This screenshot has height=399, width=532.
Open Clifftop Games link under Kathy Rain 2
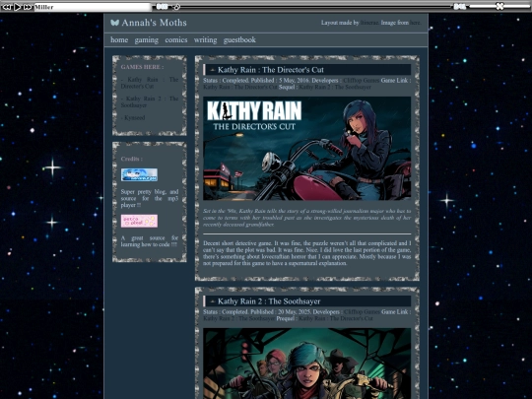[x=362, y=311]
